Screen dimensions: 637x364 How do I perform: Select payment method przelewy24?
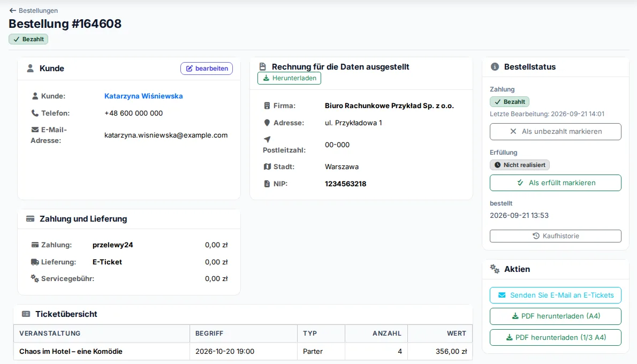coord(112,245)
